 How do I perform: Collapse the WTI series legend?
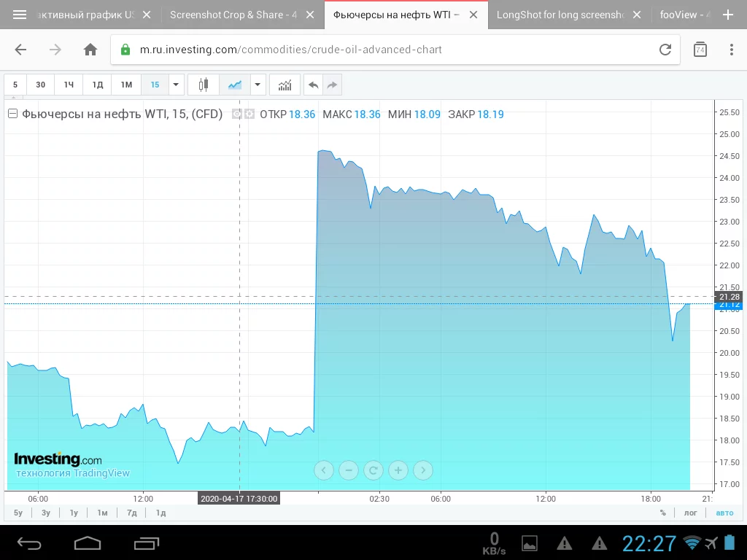13,114
